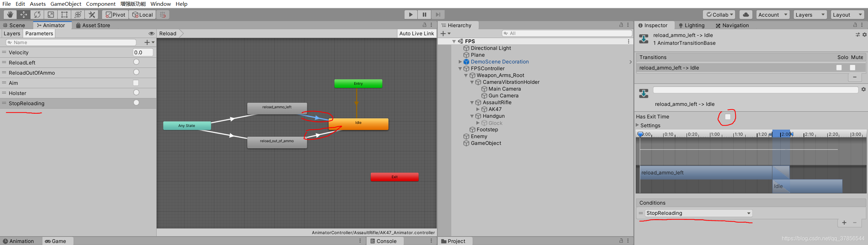Open the Lighting tab
Screen dimensions: 868x245
pyautogui.click(x=691, y=25)
